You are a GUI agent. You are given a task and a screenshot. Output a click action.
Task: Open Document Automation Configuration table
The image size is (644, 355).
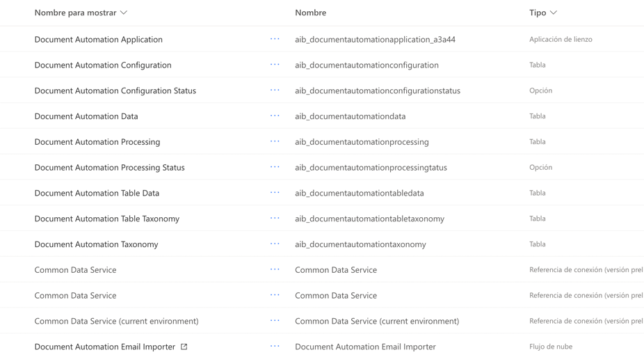click(103, 65)
